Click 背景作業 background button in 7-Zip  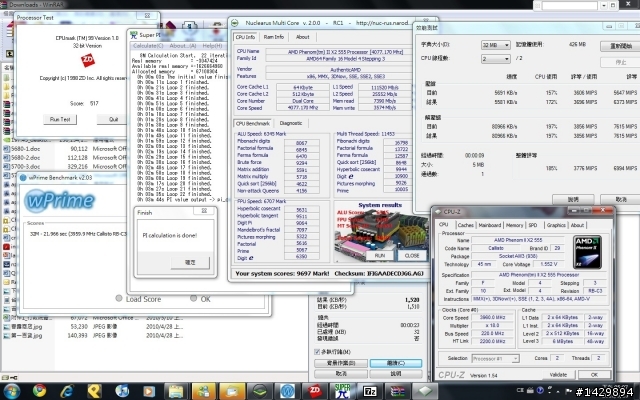pos(341,363)
